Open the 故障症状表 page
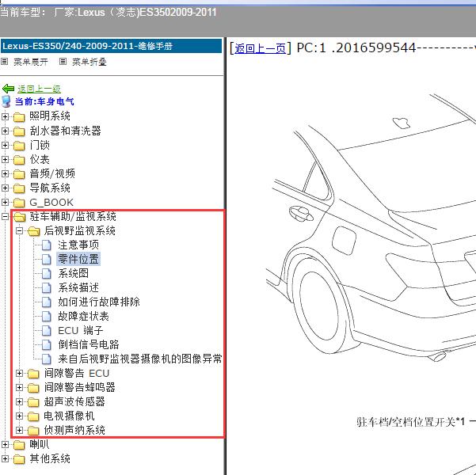This screenshot has height=475, width=476. click(83, 316)
